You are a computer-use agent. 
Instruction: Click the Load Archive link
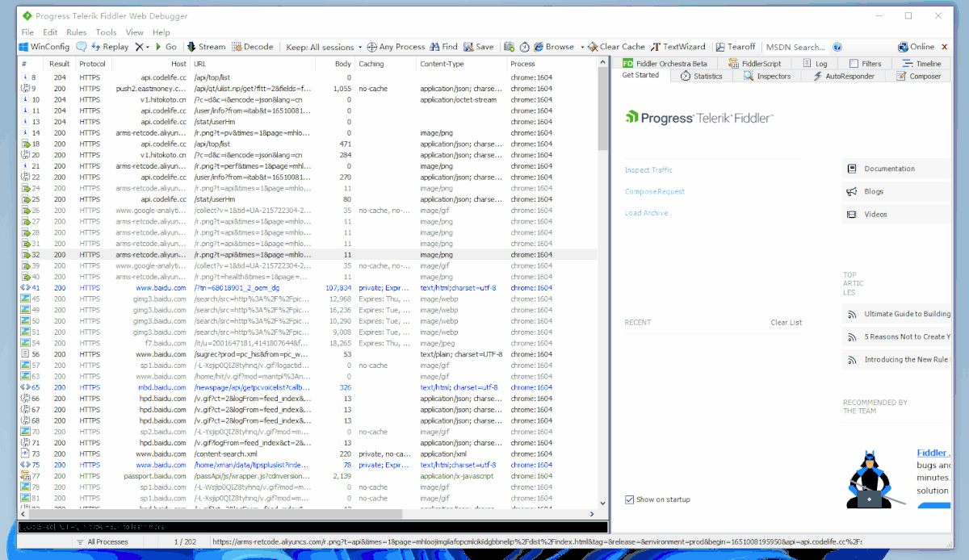point(646,213)
